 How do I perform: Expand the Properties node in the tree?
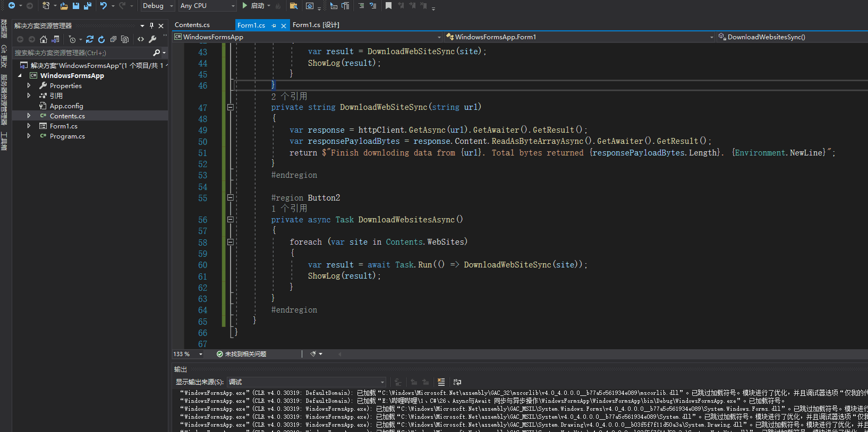coord(29,85)
